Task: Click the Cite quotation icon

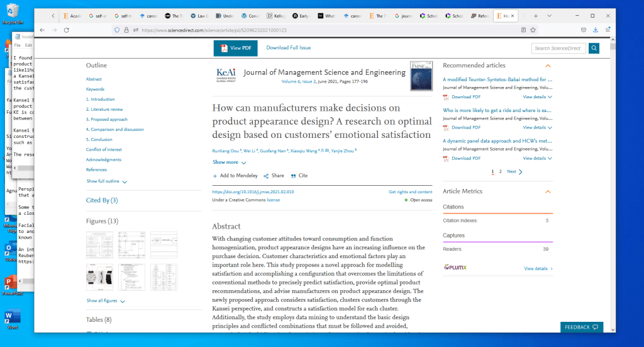Action: 293,176
